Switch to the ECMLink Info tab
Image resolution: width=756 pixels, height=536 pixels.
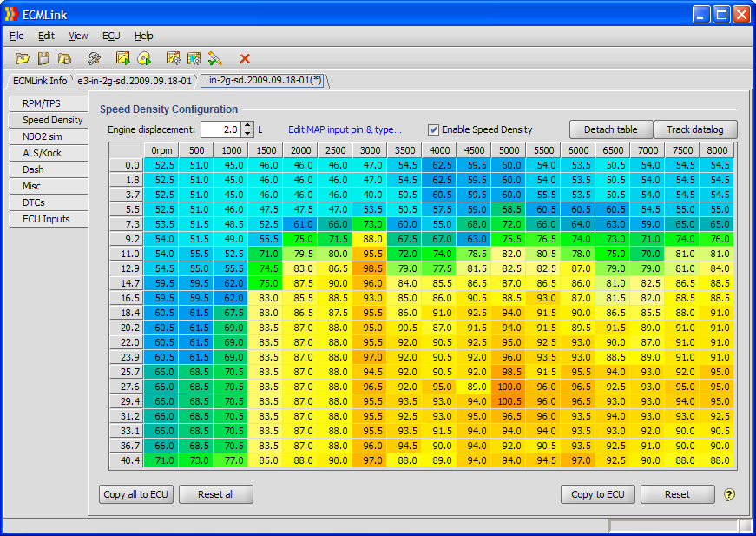pyautogui.click(x=40, y=81)
